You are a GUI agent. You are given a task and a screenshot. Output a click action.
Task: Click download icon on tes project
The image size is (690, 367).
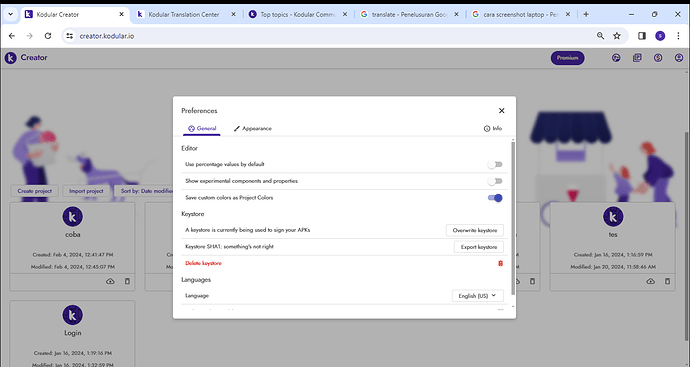pyautogui.click(x=650, y=281)
